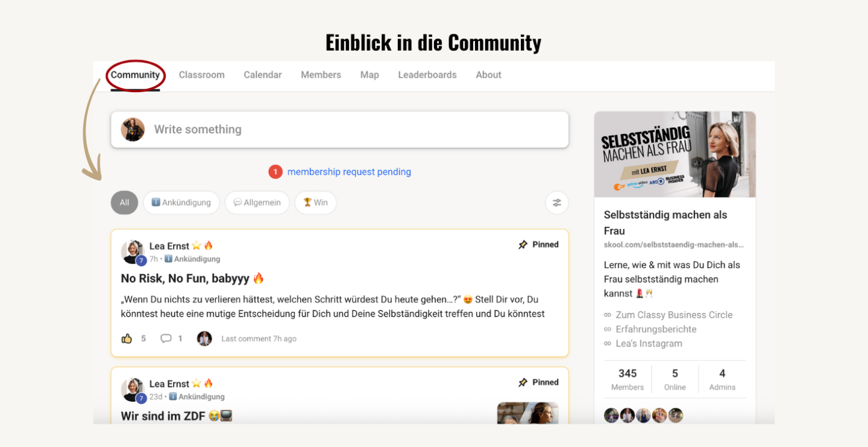Viewport: 868px width, 447px height.
Task: Click Lea Ernst avatar on ZDF post
Action: [x=132, y=389]
